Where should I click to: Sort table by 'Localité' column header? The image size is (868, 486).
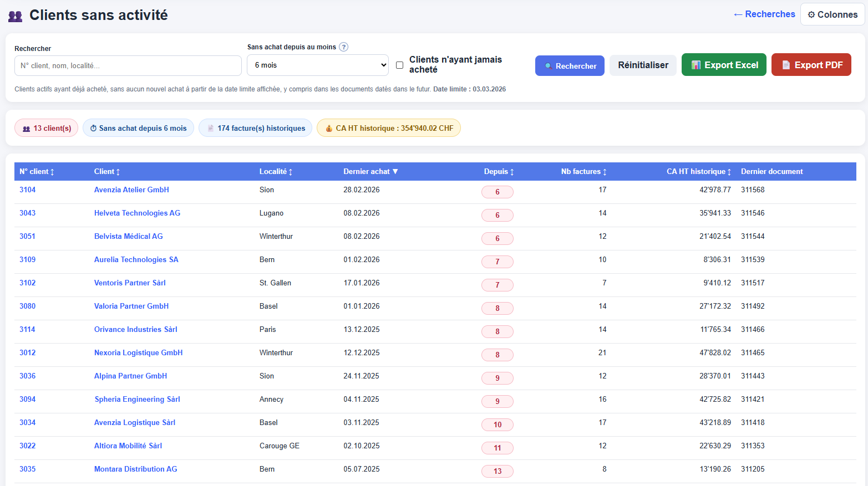point(276,172)
